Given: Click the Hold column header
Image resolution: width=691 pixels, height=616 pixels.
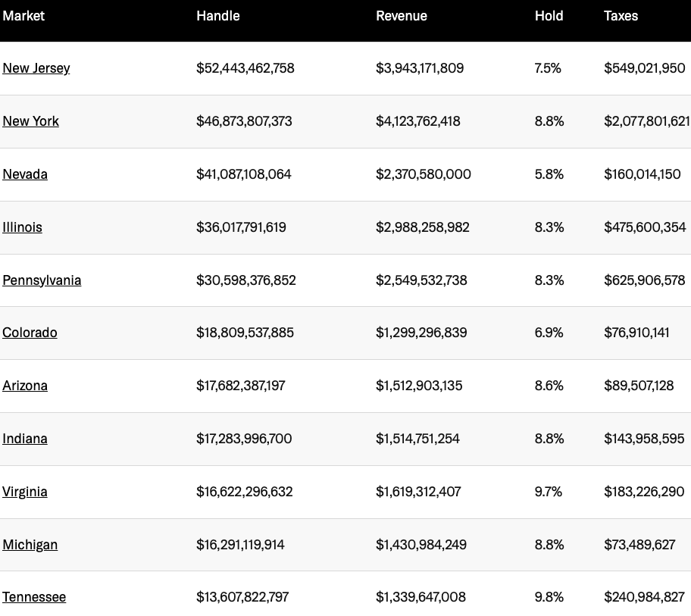Looking at the screenshot, I should click(x=549, y=16).
